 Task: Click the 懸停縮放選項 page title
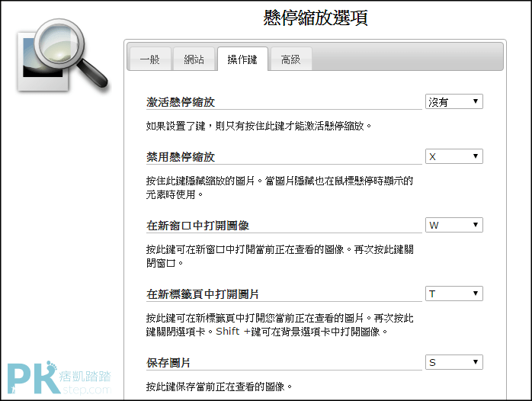316,18
